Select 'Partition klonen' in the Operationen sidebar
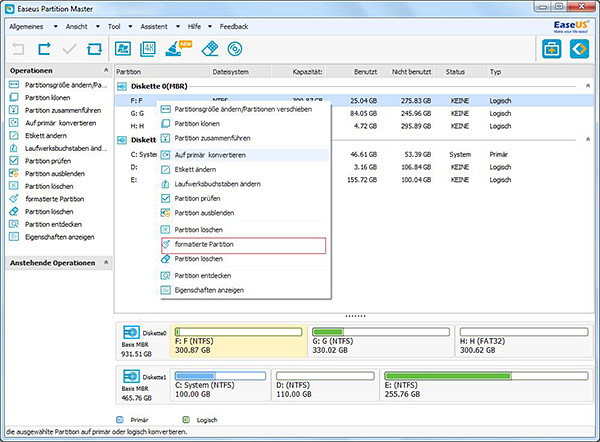This screenshot has height=442, width=600. 40,98
